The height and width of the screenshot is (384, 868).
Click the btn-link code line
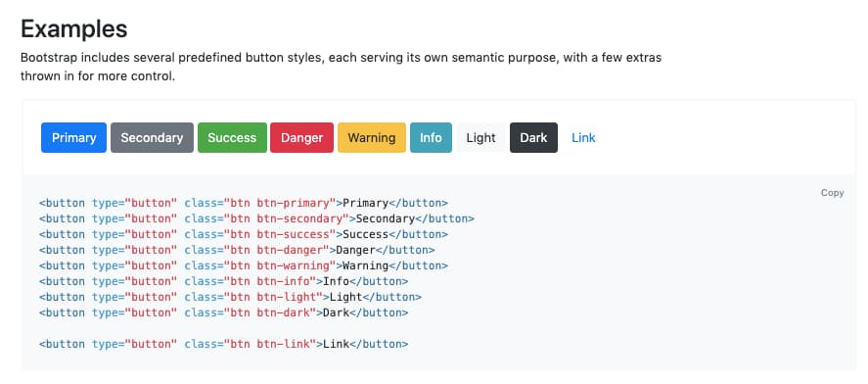pos(224,344)
